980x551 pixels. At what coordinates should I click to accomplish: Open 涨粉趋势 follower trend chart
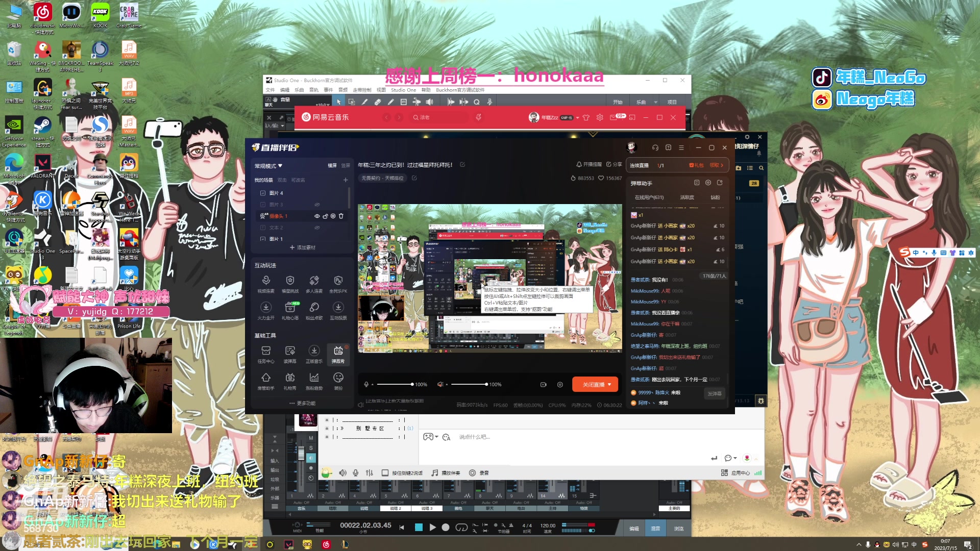pyautogui.click(x=314, y=381)
